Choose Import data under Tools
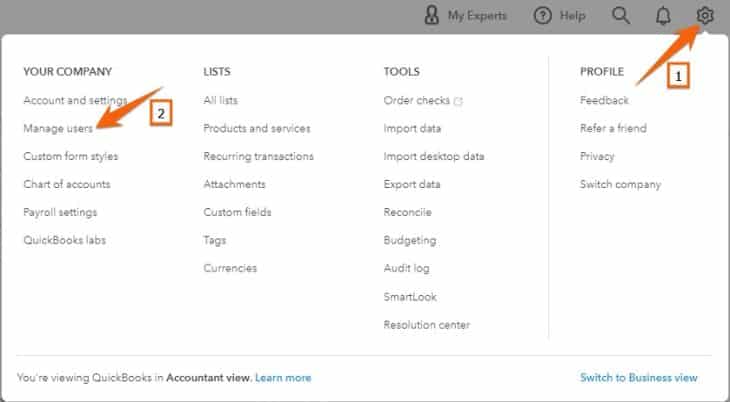The height and width of the screenshot is (402, 730). [x=412, y=128]
